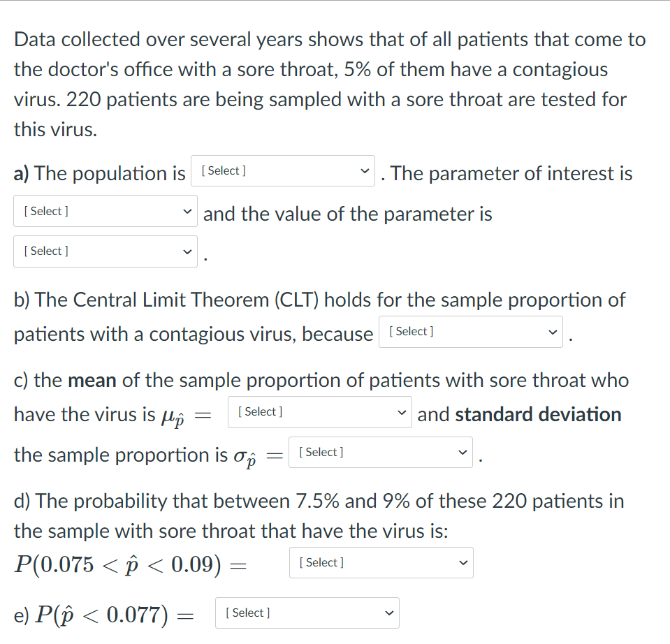Image resolution: width=670 pixels, height=644 pixels.
Task: Click the chevron on the parameter of interest dropdown
Action: pos(187,210)
